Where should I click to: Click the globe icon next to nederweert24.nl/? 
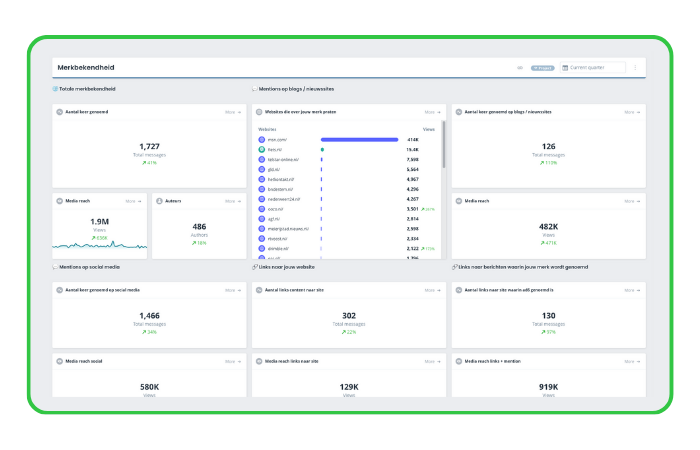262,199
